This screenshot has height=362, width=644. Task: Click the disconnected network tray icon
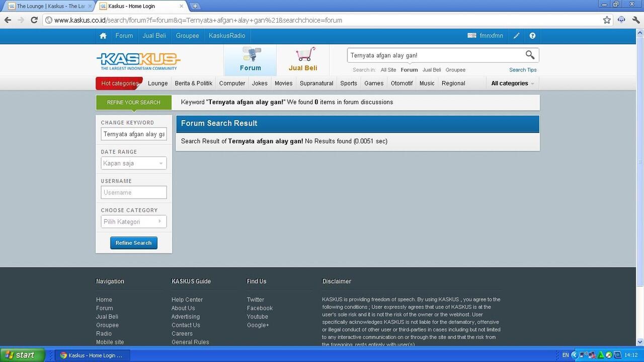(x=592, y=355)
